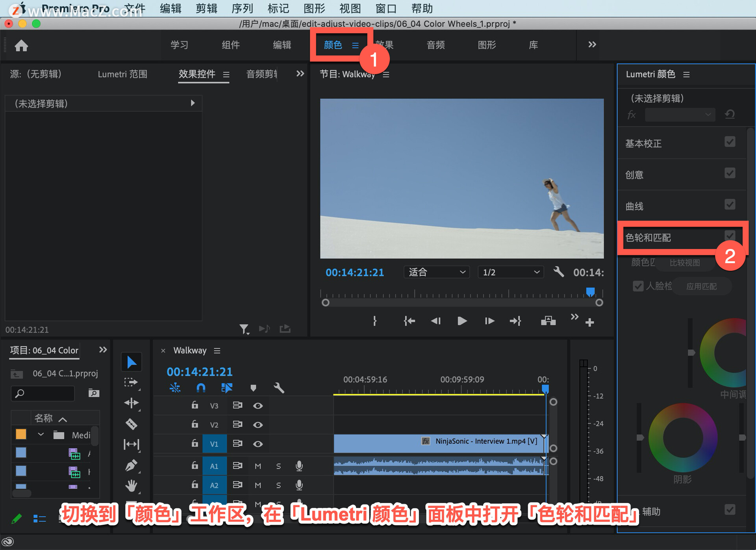Screen dimensions: 756x550
Task: Select the Track Select Forward tool
Action: tap(131, 383)
